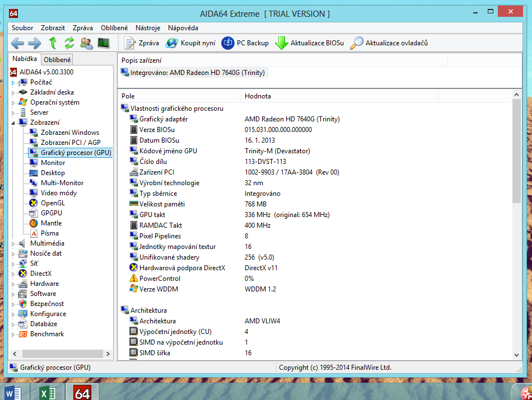Click the Zpráva report button
This screenshot has height=400, width=532.
(142, 43)
